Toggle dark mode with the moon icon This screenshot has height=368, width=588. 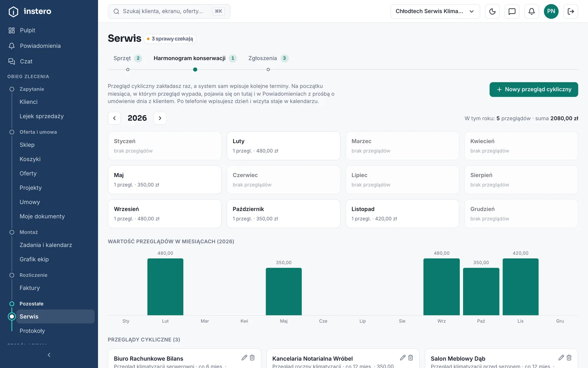tap(492, 11)
